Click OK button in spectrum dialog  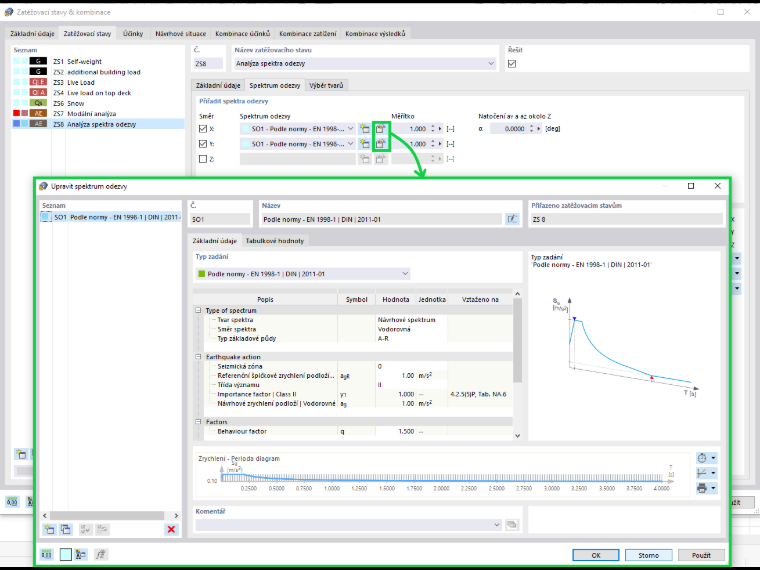596,555
